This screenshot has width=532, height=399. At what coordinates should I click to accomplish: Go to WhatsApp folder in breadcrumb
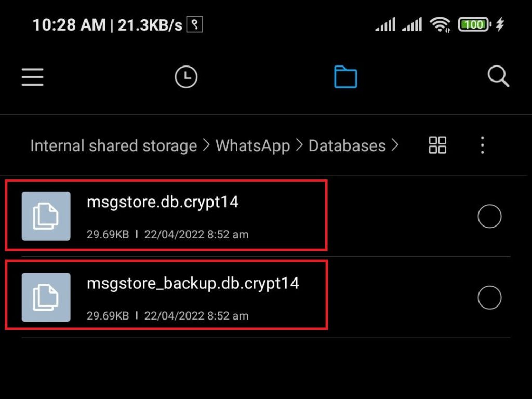point(253,146)
